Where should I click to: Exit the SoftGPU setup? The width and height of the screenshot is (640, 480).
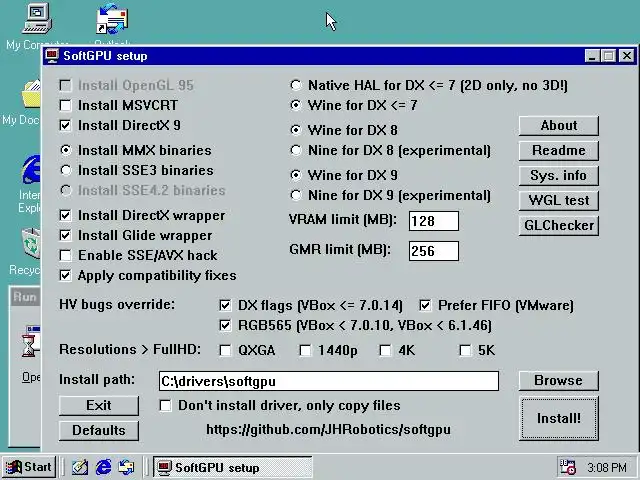click(x=99, y=405)
